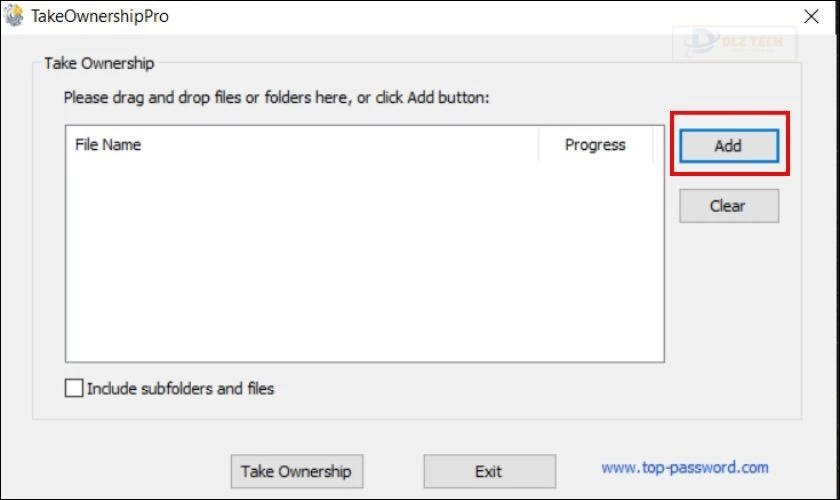Exit the application with Exit button

coord(489,471)
